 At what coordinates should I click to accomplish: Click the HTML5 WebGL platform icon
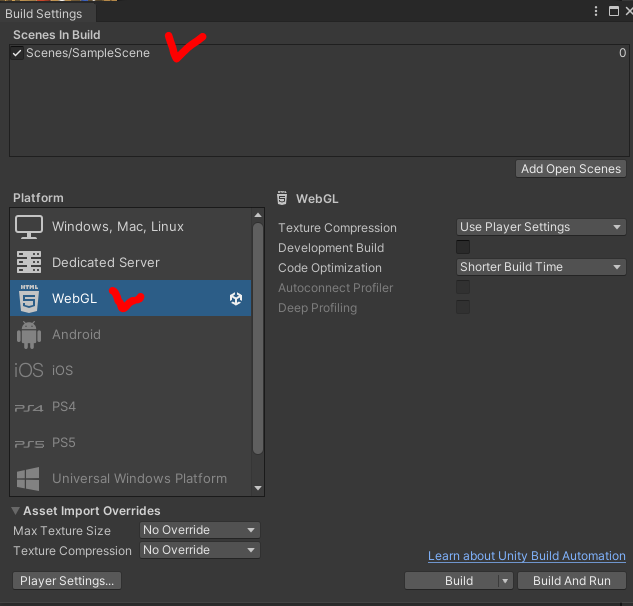(29, 298)
